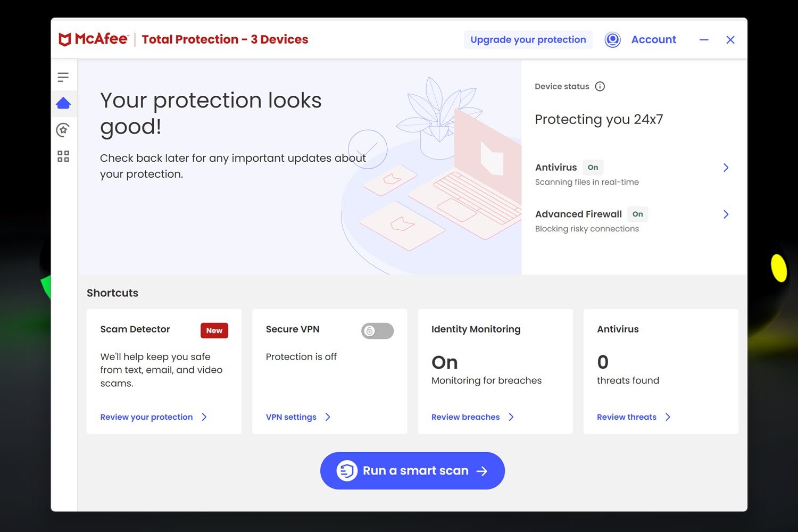Screen dimensions: 798x532
Task: Click the 'Your protection looks good!' heading
Action: point(211,113)
